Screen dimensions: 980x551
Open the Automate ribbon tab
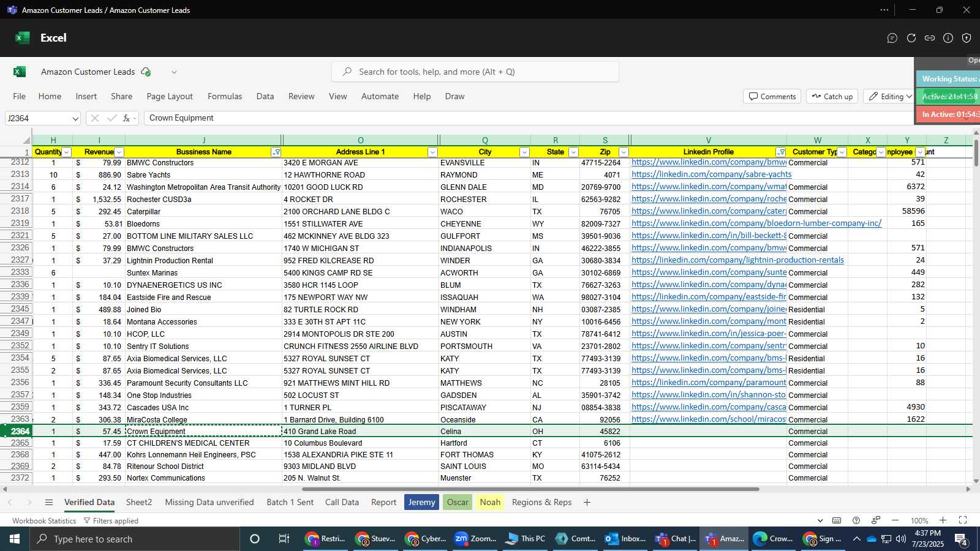tap(380, 96)
